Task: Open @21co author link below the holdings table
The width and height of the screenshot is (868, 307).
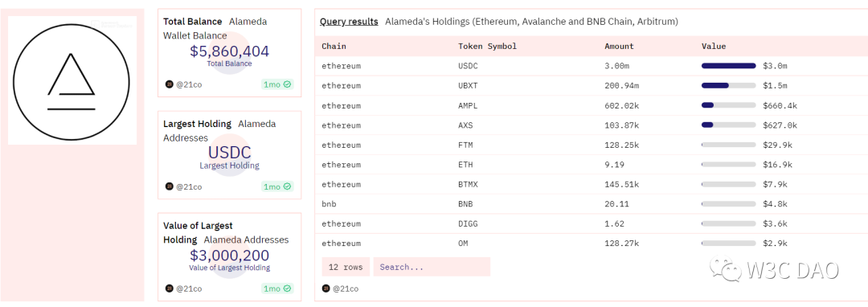Action: point(346,289)
